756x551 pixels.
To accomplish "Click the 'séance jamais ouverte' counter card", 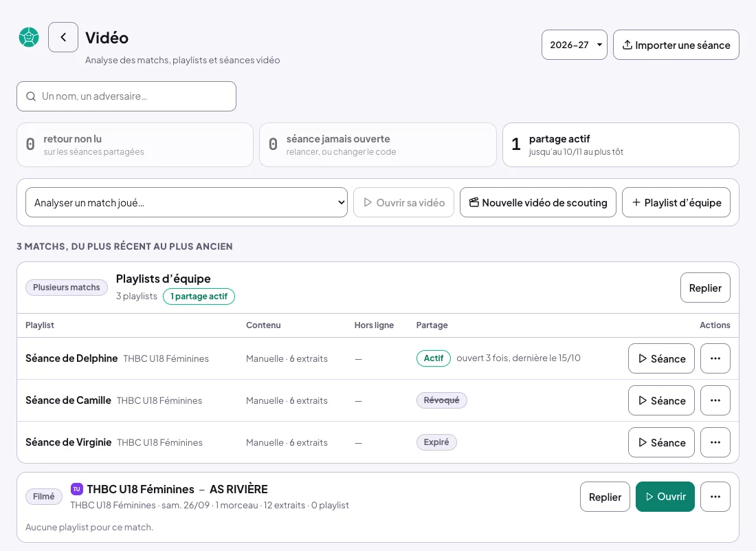I will click(x=378, y=144).
